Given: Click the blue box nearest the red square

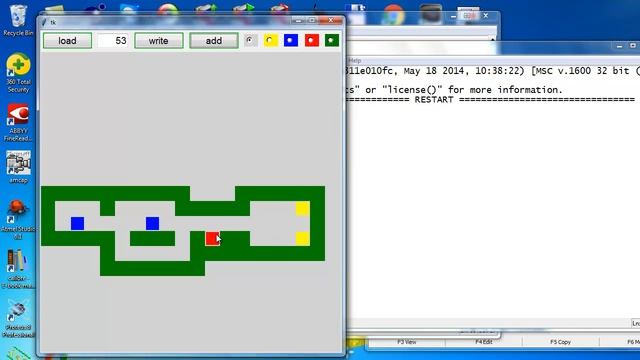Looking at the screenshot, I should point(152,223).
